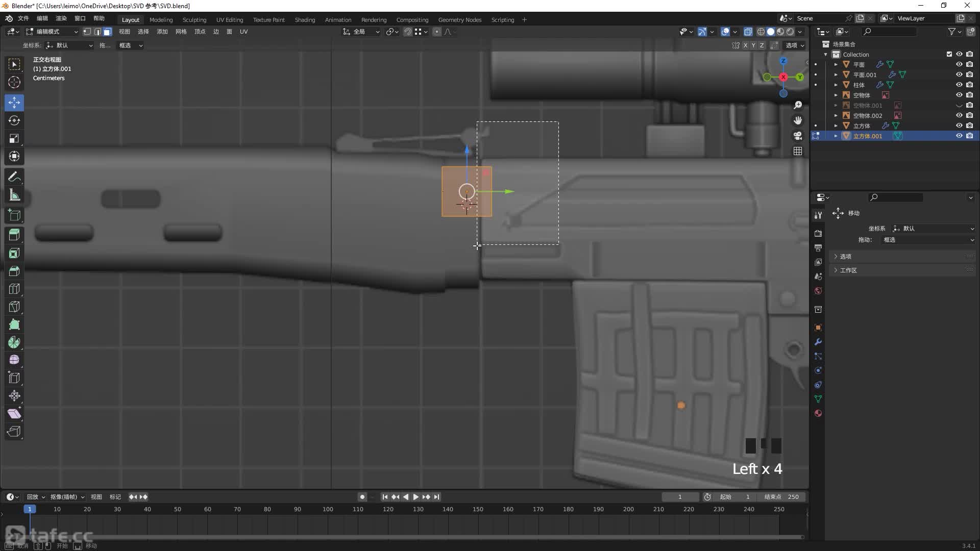980x551 pixels.
Task: Select the Poly Build tool
Action: [14, 324]
